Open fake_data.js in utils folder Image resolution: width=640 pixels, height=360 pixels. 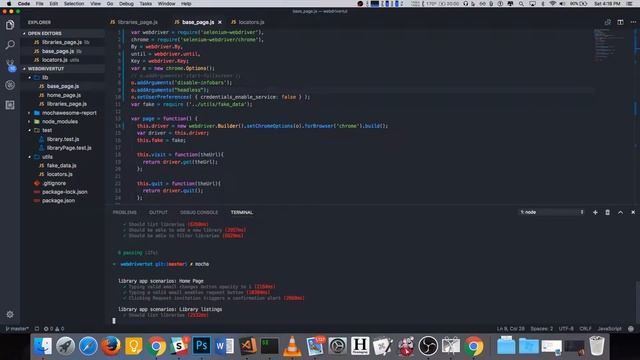coord(61,165)
